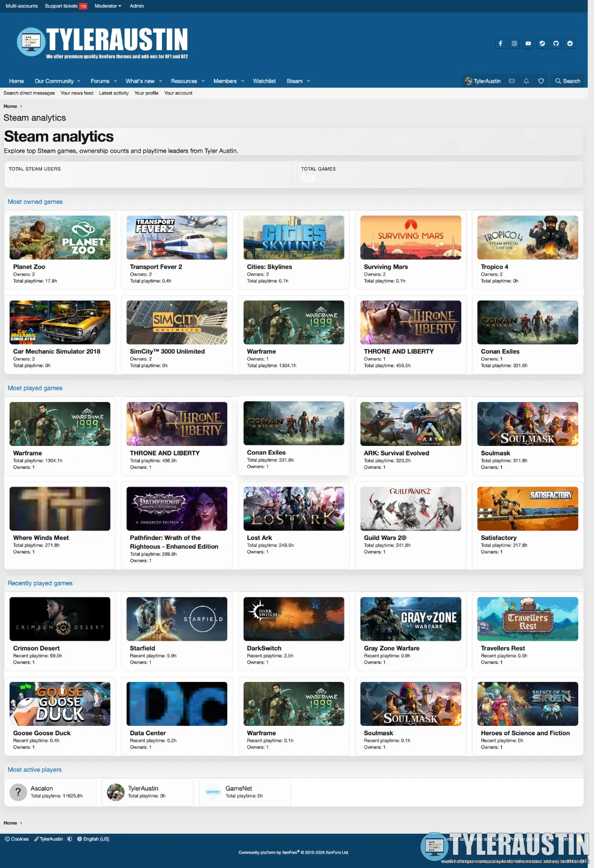The width and height of the screenshot is (594, 868).
Task: Open the Watchlist navigation item
Action: (x=264, y=81)
